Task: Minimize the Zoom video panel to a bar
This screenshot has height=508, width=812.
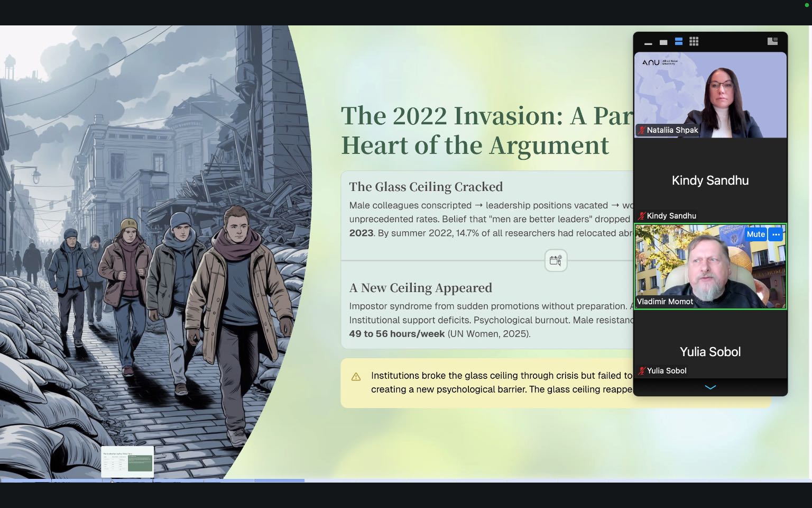Action: click(x=648, y=42)
